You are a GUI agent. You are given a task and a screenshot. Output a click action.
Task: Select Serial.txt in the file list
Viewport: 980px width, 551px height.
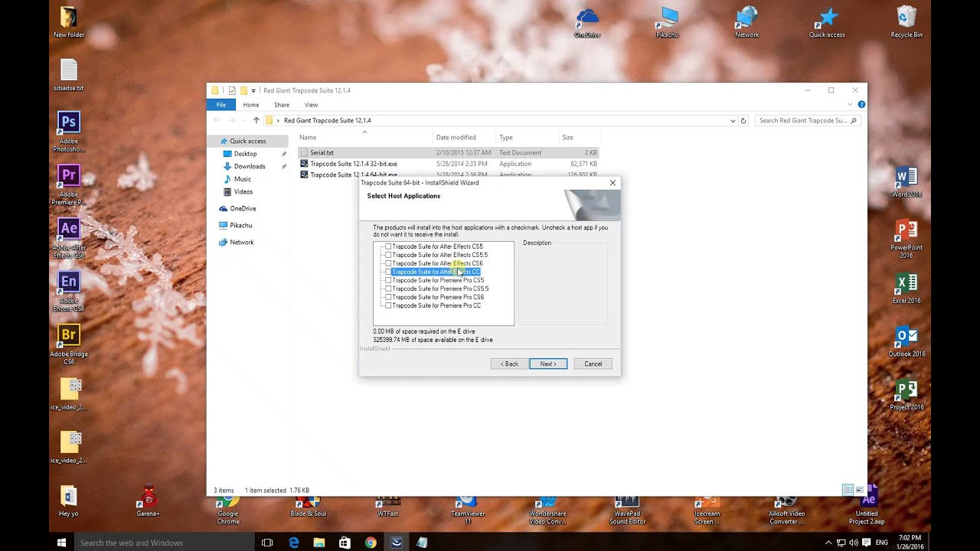click(x=322, y=152)
